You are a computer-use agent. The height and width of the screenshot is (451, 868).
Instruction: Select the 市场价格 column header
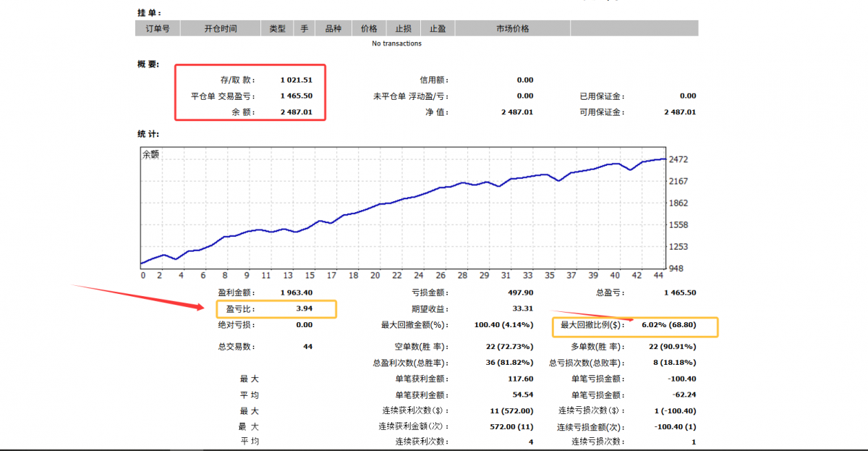point(512,29)
